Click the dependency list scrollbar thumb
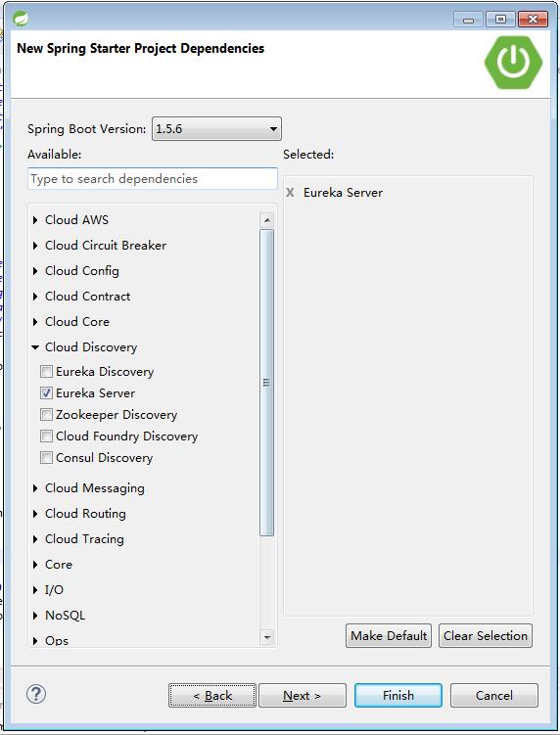The image size is (560, 735). pos(267,382)
